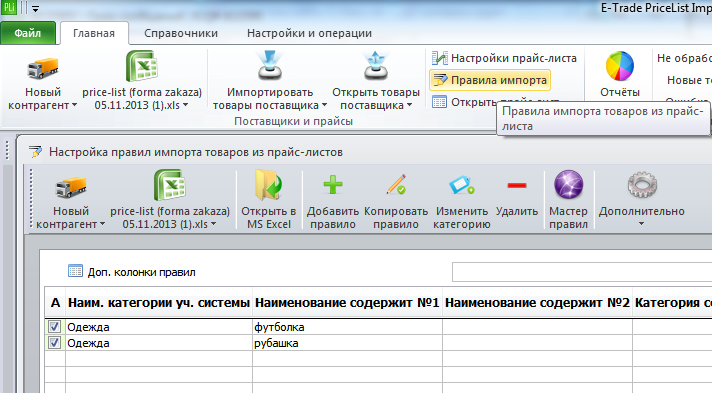The height and width of the screenshot is (393, 712).
Task: Click Открыть товары поставщика icon
Action: (x=376, y=66)
